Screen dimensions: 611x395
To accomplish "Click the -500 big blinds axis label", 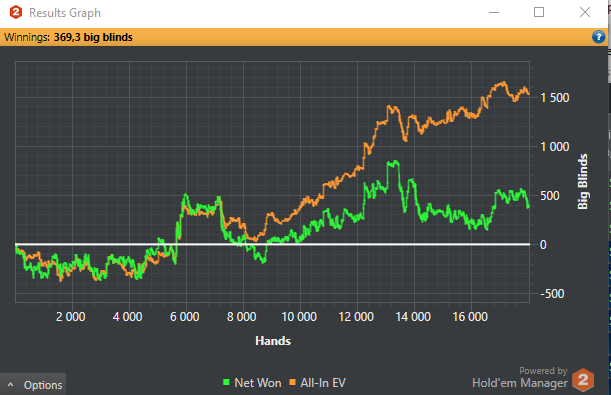I will 552,294.
